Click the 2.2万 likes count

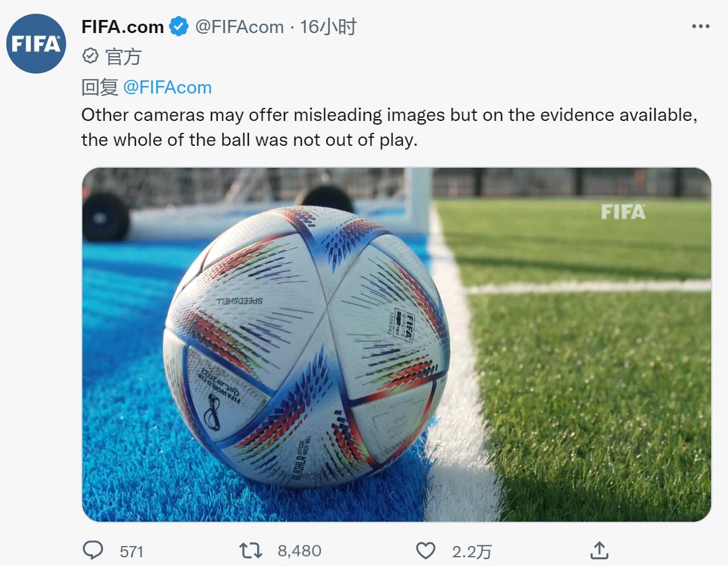pyautogui.click(x=472, y=551)
